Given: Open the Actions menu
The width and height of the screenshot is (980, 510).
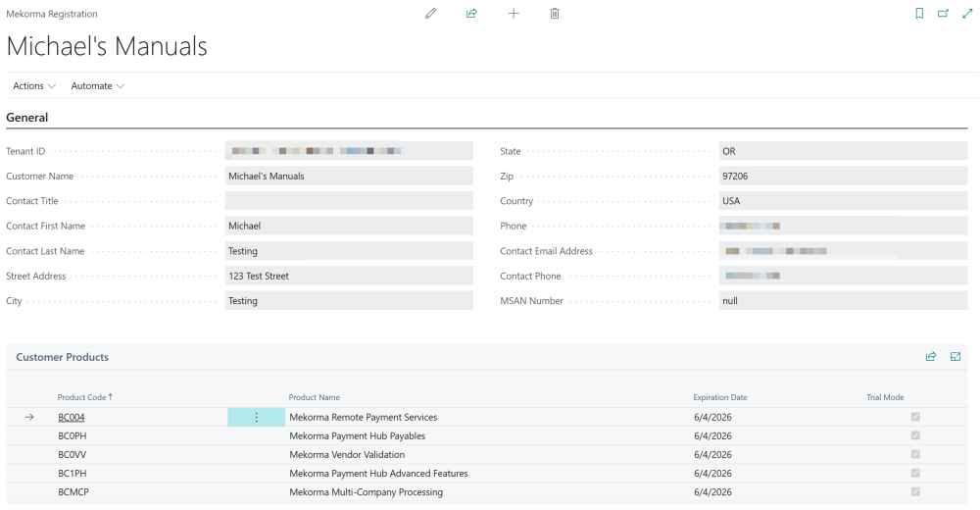Looking at the screenshot, I should point(34,85).
